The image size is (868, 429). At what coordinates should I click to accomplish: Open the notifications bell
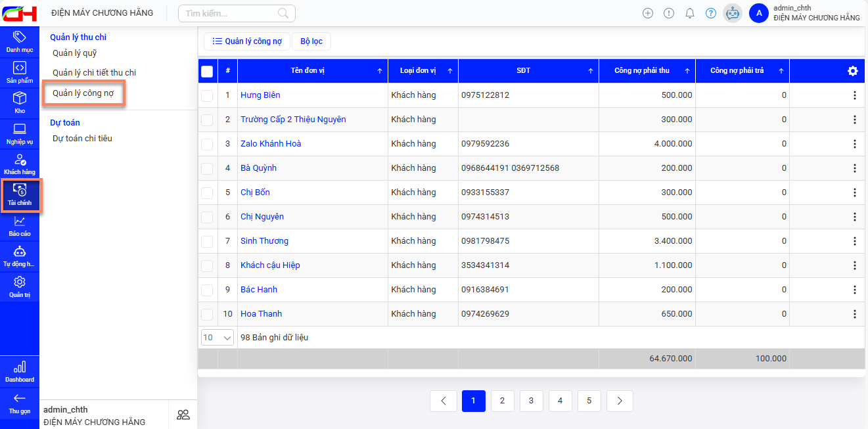[x=690, y=13]
